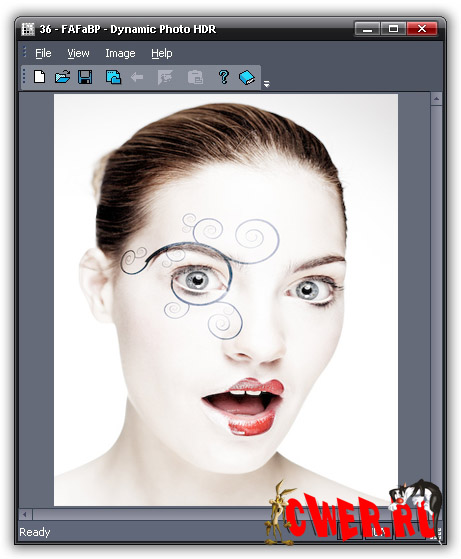This screenshot has width=461, height=559.
Task: Click the woman's portrait image canvas
Action: tap(226, 299)
